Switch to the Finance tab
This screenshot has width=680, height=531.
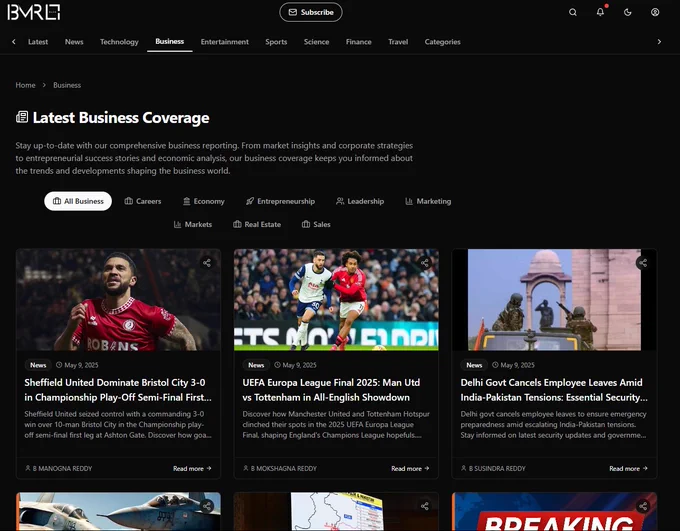[x=359, y=42]
